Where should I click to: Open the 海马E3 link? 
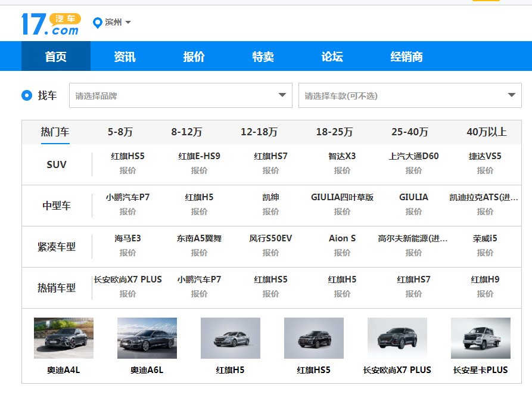point(127,238)
